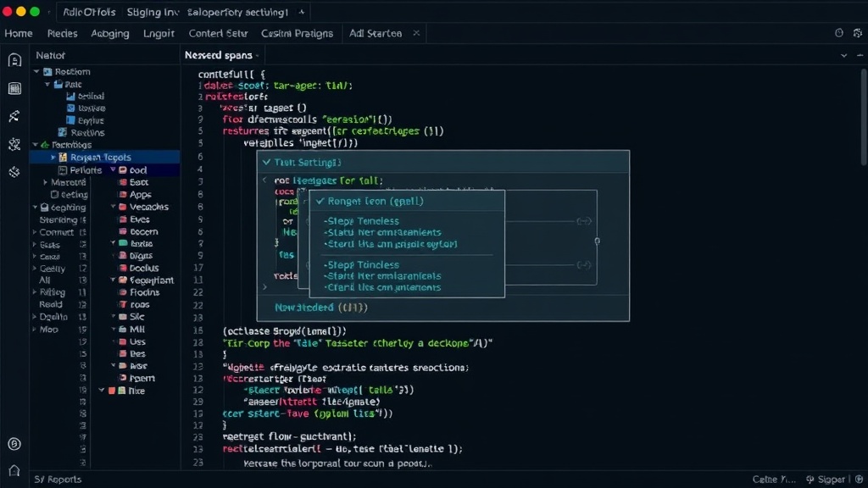Click the red folder icon beside 'Eves'
This screenshot has height=488, width=868.
123,219
